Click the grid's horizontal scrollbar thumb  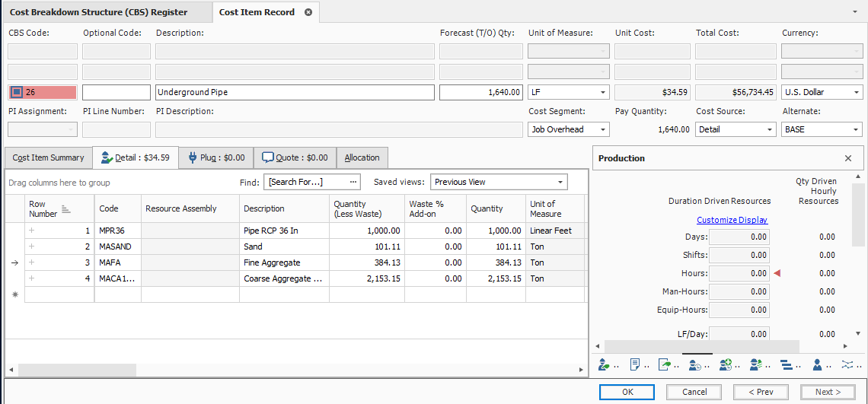[x=77, y=369]
